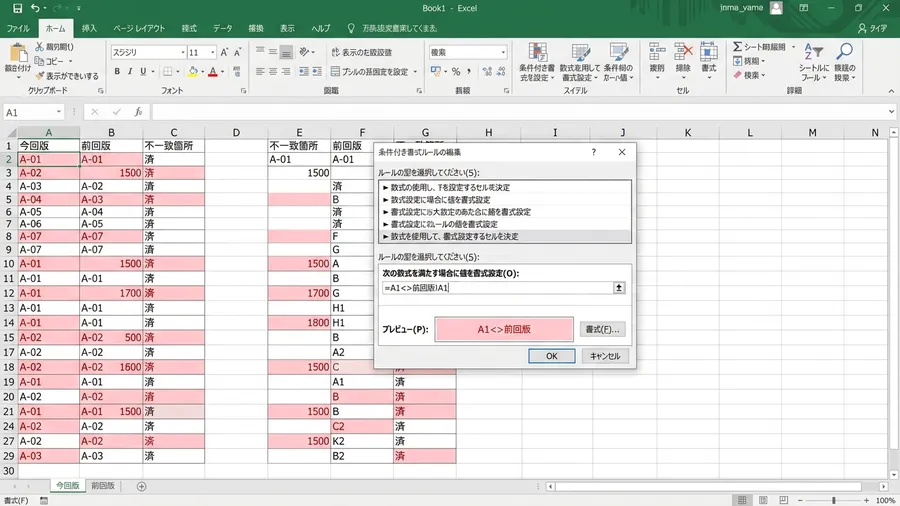Open the font size dropdown
The height and width of the screenshot is (506, 900).
[x=212, y=52]
